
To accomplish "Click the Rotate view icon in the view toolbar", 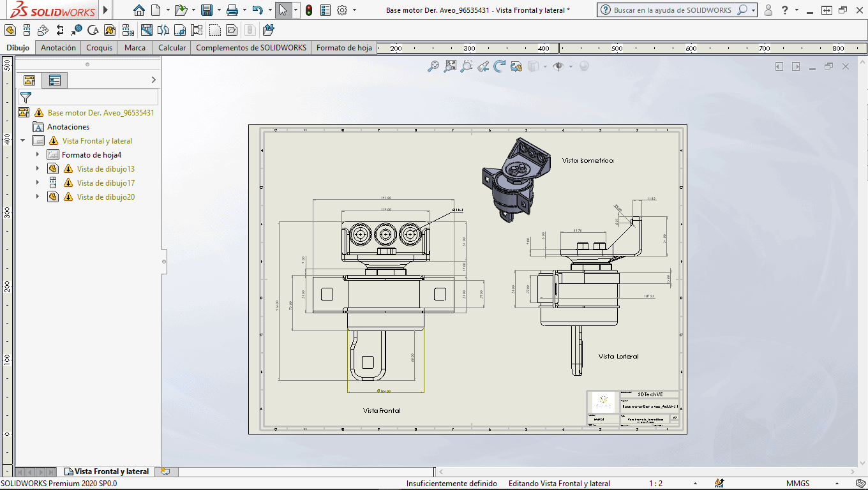I will (500, 66).
